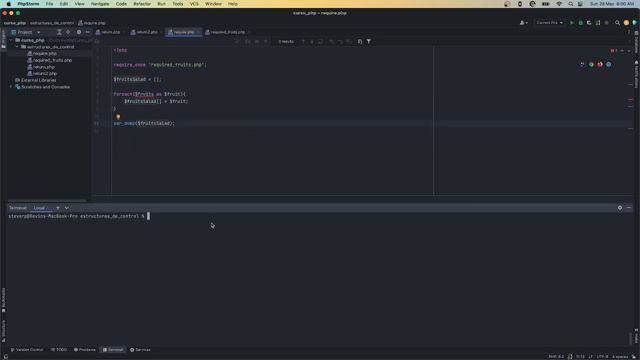
Task: Collapse the estructuras_de_control folder
Action: (17, 47)
